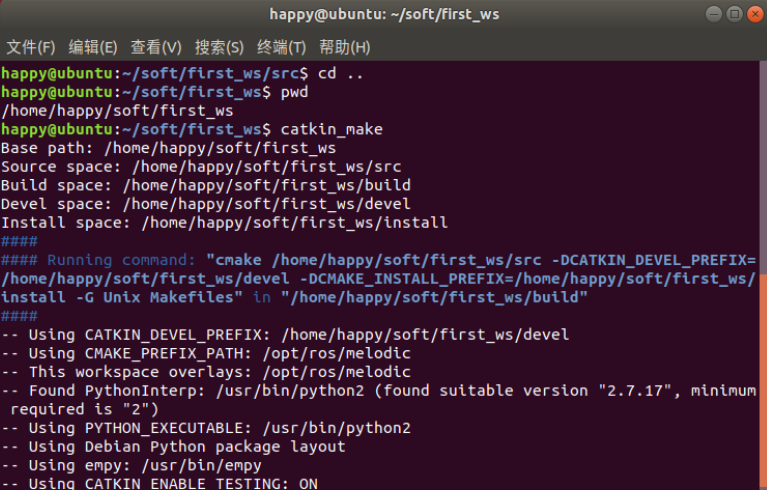
Task: Click the 'This workspace overlays' line
Action: click(x=206, y=372)
